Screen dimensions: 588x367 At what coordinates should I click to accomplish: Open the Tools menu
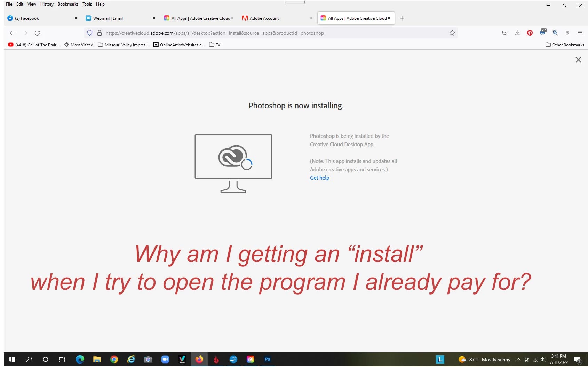point(87,4)
